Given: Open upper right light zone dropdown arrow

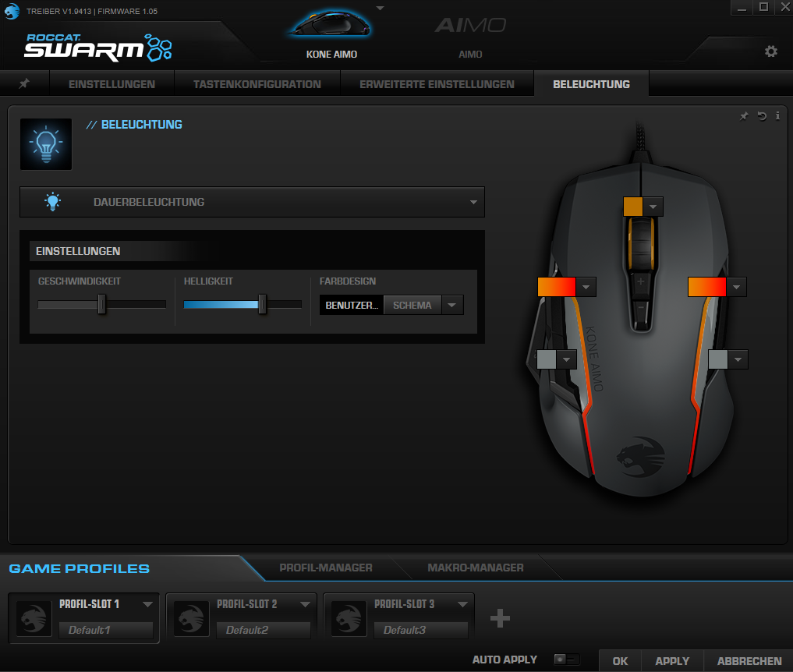Looking at the screenshot, I should click(736, 287).
